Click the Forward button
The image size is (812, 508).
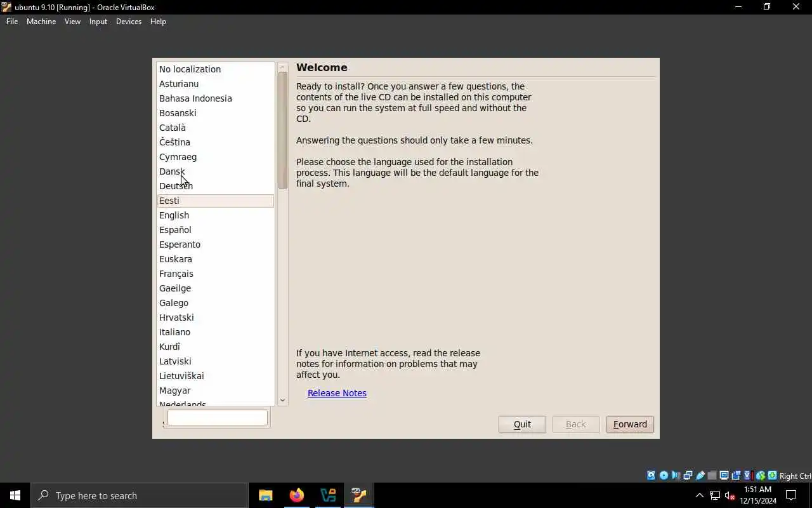(x=630, y=424)
